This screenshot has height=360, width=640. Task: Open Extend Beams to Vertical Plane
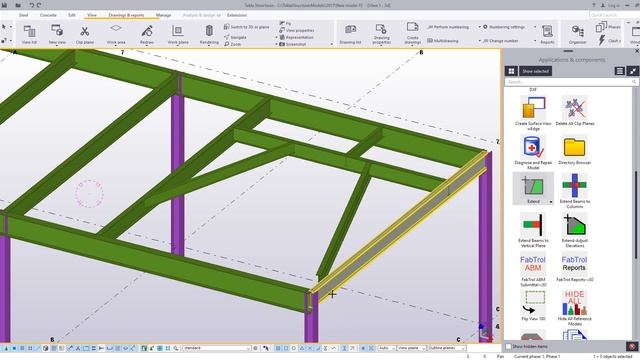pyautogui.click(x=533, y=230)
